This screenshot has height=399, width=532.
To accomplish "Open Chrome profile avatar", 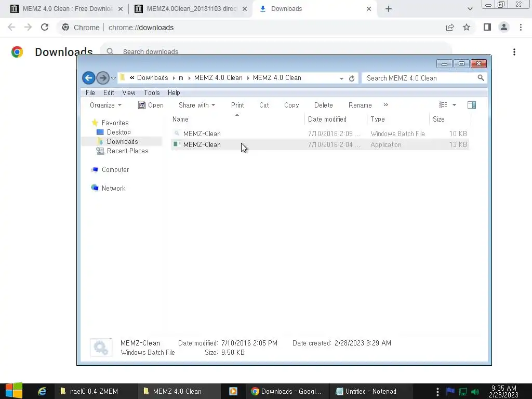I will click(x=504, y=27).
